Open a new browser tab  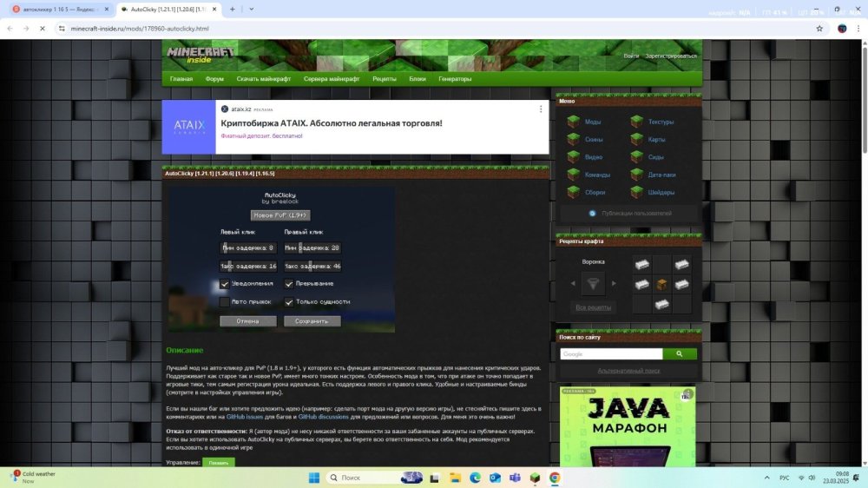click(x=232, y=10)
